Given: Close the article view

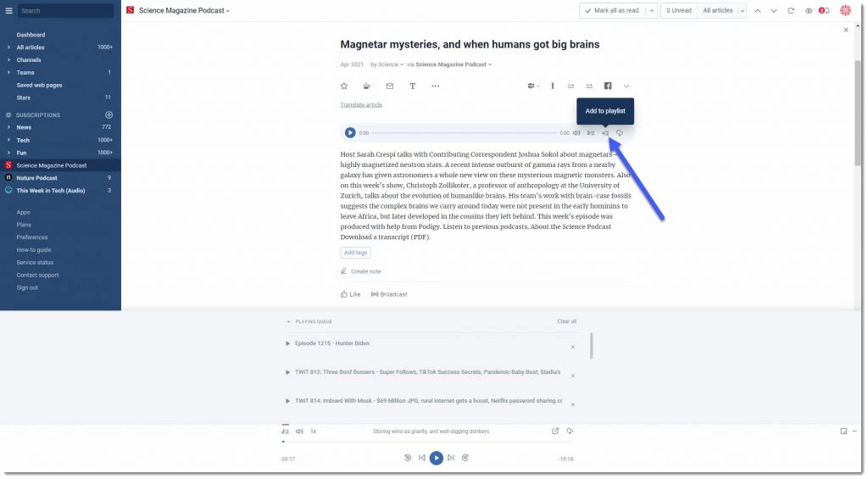Looking at the screenshot, I should click(846, 30).
